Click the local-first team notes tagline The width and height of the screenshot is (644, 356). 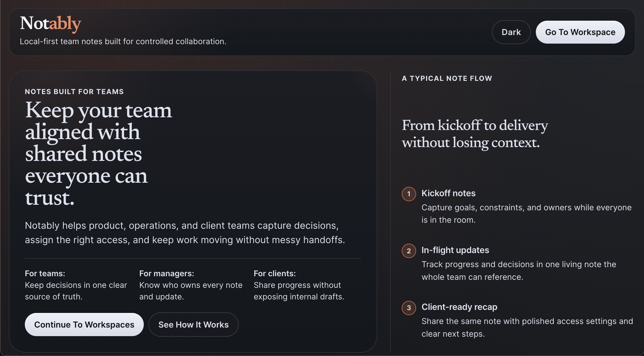pyautogui.click(x=123, y=41)
